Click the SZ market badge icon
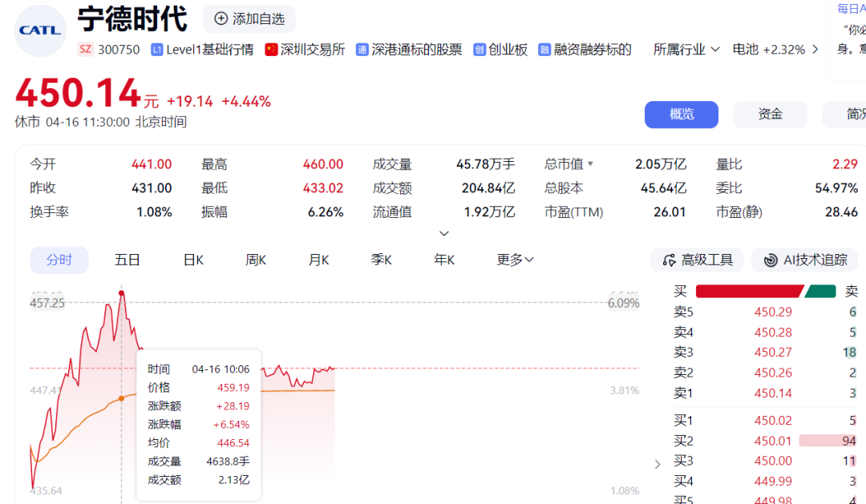866x504 pixels. [85, 50]
